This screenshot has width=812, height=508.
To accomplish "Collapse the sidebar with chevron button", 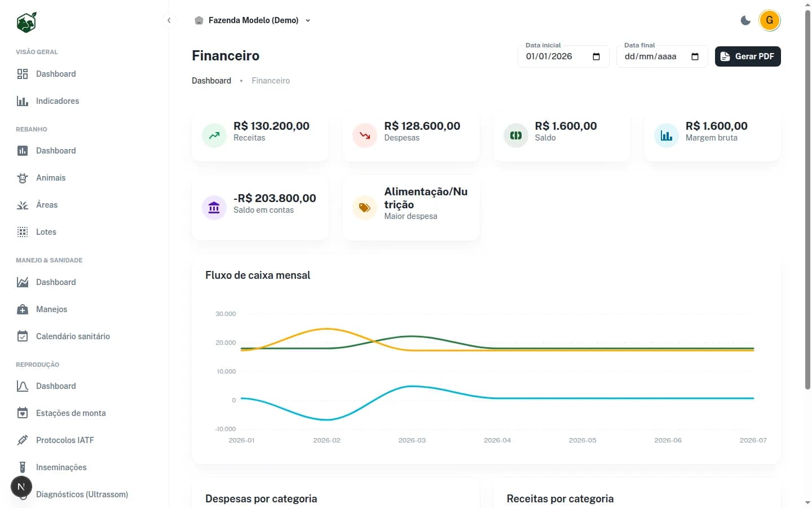I will click(169, 20).
